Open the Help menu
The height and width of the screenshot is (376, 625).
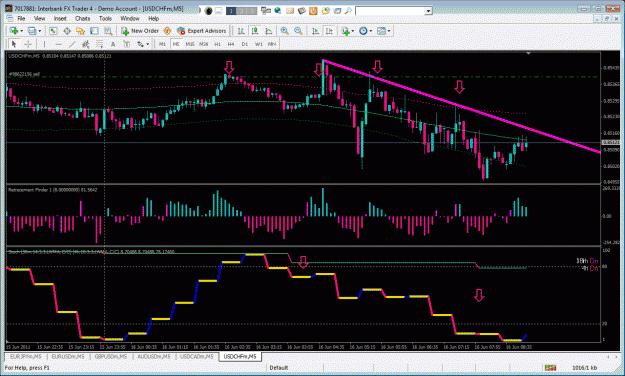point(153,18)
